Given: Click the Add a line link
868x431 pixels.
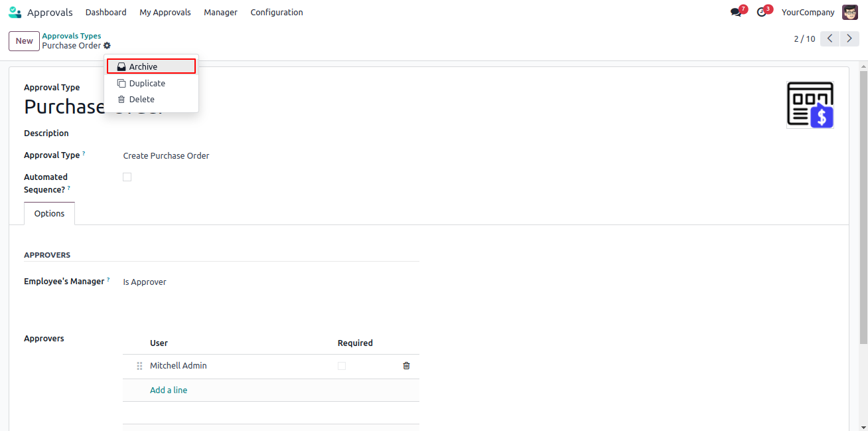Looking at the screenshot, I should (x=169, y=390).
